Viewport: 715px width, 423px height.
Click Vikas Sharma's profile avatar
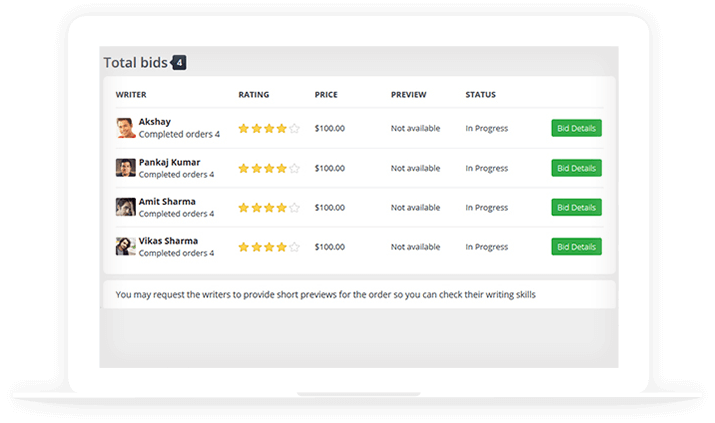click(x=126, y=246)
